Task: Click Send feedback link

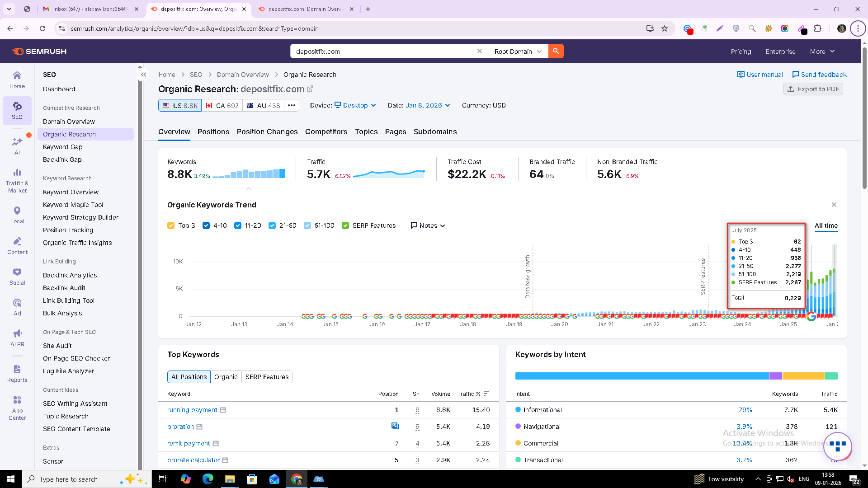Action: (x=819, y=75)
